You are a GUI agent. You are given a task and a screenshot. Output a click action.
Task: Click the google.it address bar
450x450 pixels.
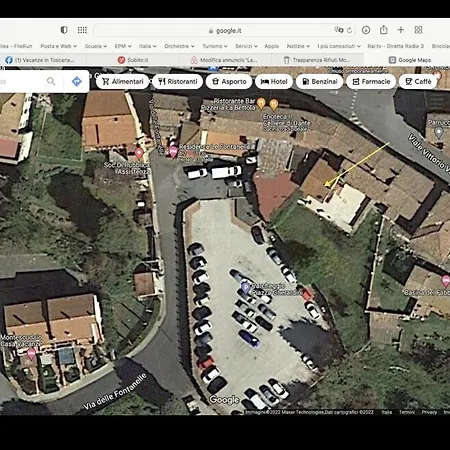pos(225,30)
